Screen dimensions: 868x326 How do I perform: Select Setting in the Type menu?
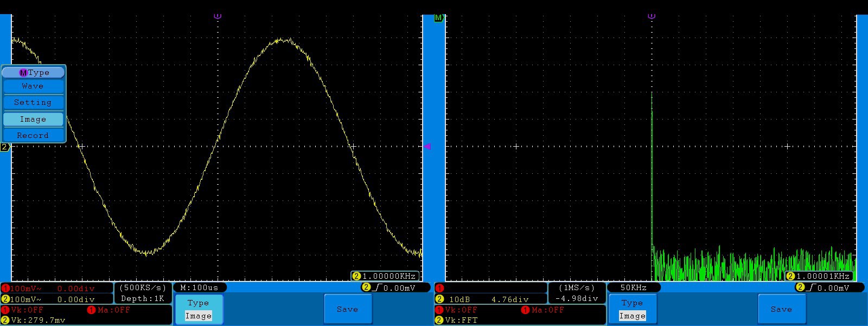click(x=33, y=103)
